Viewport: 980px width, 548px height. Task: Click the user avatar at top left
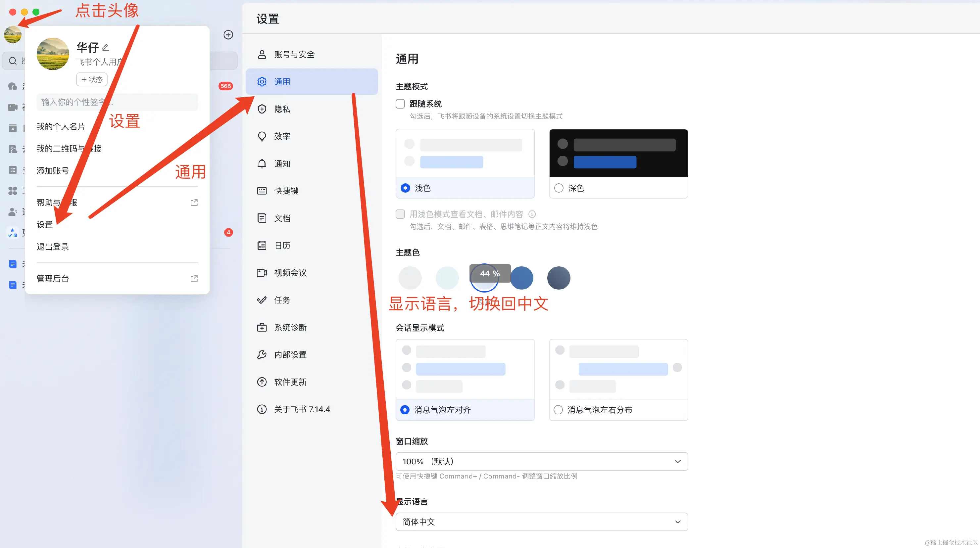pyautogui.click(x=13, y=35)
